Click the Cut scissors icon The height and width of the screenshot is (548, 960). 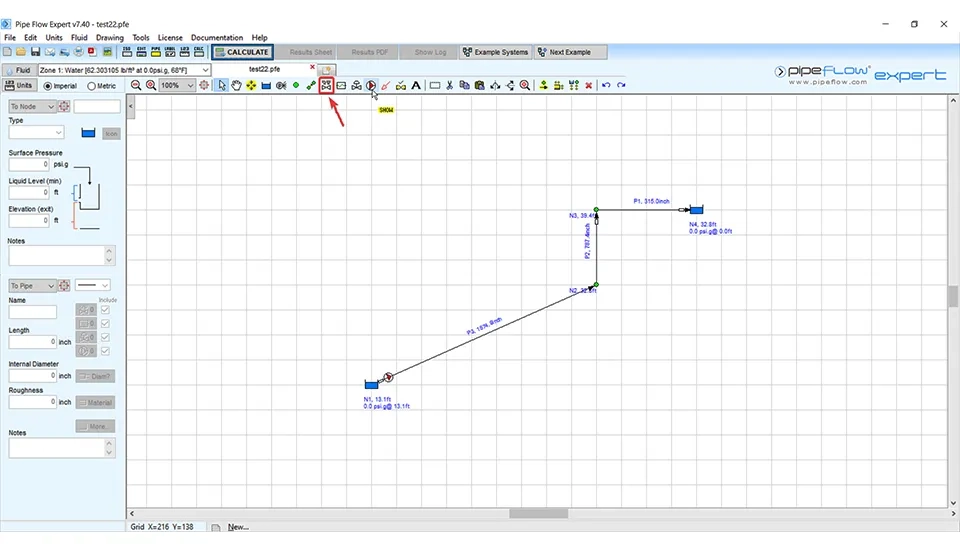tap(450, 86)
